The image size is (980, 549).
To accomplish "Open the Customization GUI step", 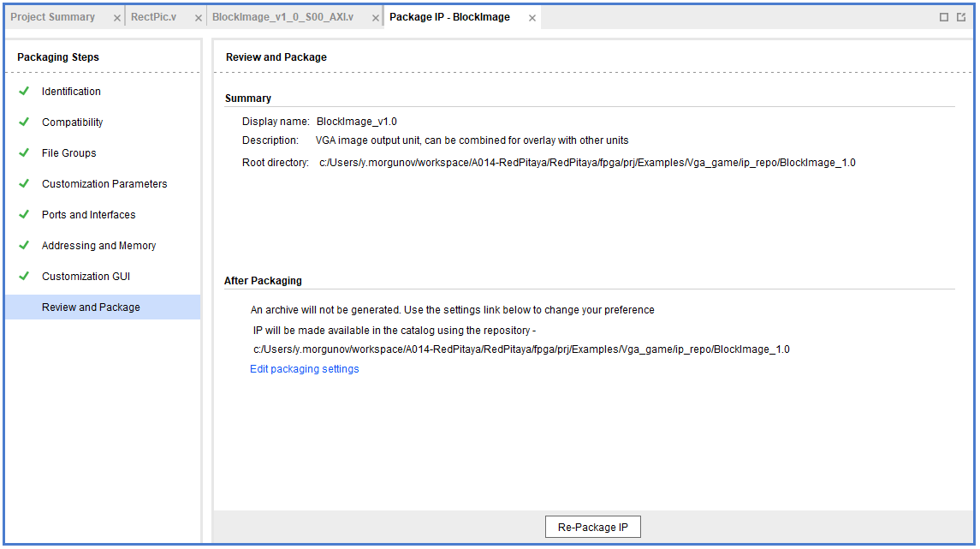I will click(x=86, y=277).
